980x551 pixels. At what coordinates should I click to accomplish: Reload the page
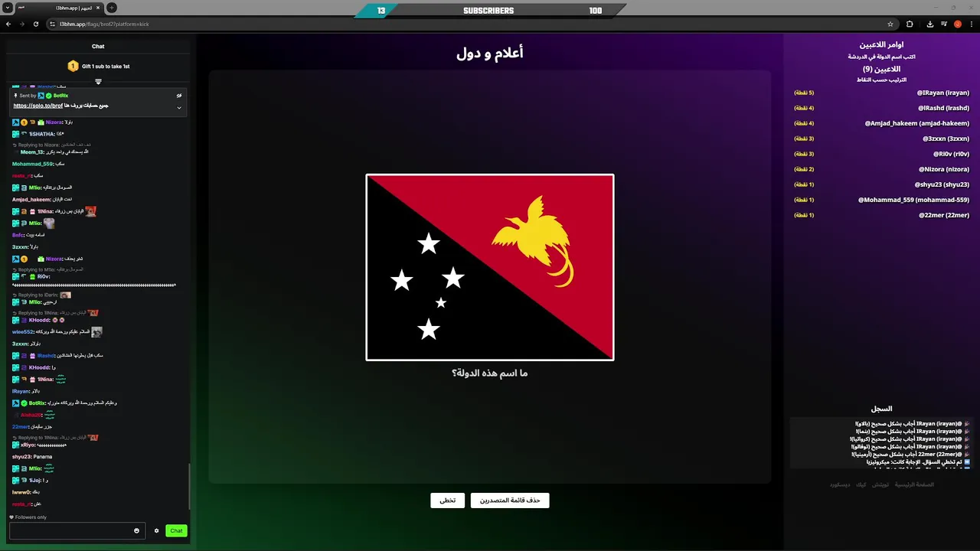[35, 24]
